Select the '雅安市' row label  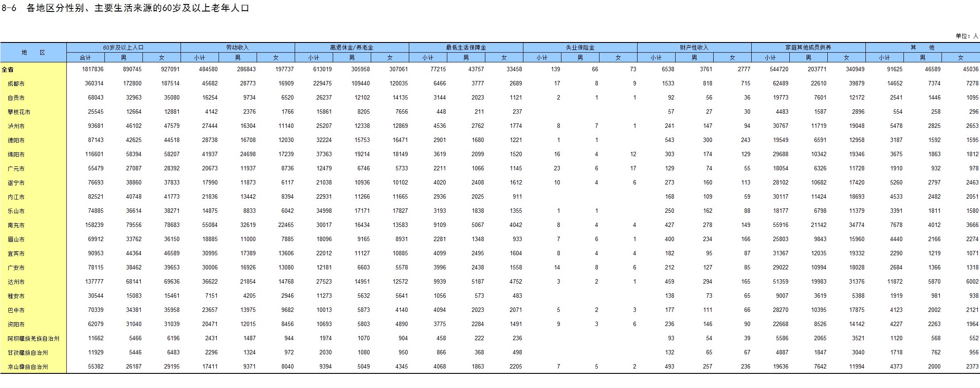(16, 296)
